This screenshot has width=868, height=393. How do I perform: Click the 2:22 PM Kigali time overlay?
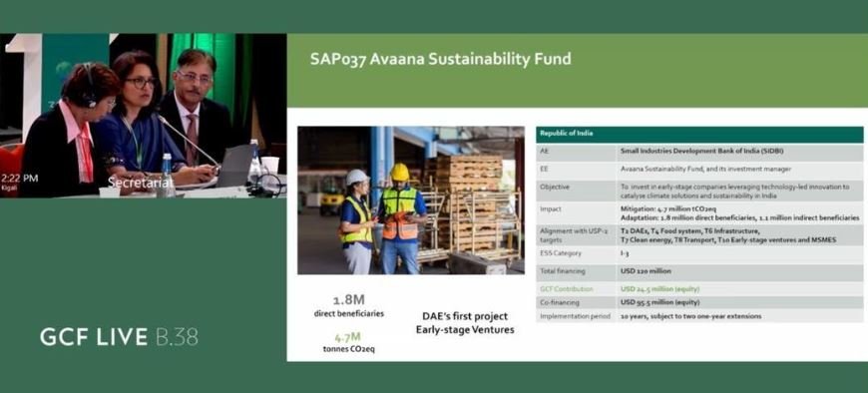[x=19, y=182]
